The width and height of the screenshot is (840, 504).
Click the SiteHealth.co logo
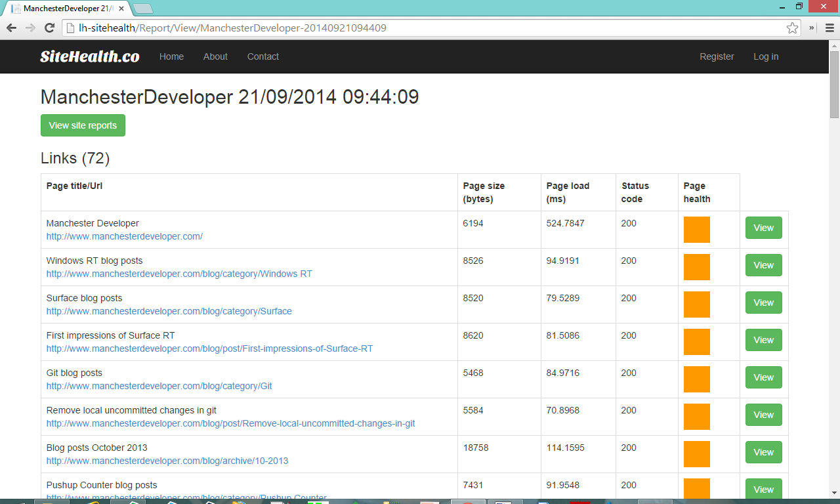coord(90,56)
